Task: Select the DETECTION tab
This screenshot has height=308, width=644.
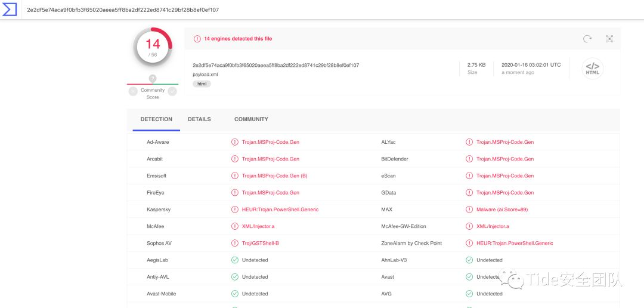Action: pyautogui.click(x=156, y=119)
